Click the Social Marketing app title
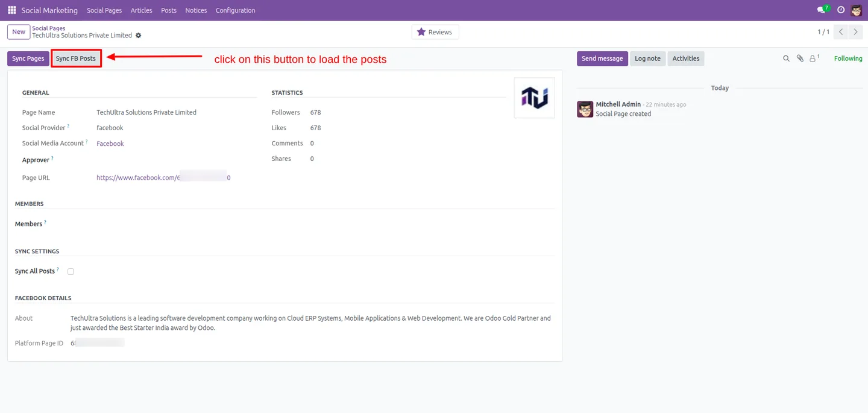 pos(49,10)
